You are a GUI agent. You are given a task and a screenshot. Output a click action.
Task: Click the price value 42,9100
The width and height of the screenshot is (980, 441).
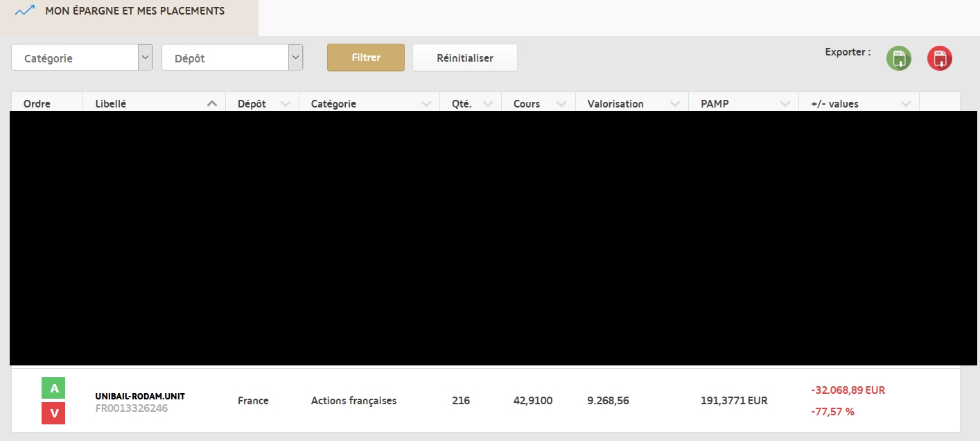tap(533, 401)
